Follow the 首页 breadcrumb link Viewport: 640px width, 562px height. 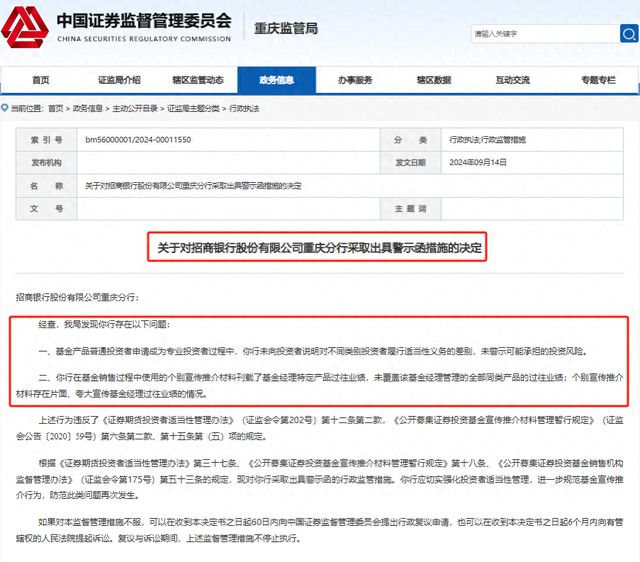coord(56,109)
